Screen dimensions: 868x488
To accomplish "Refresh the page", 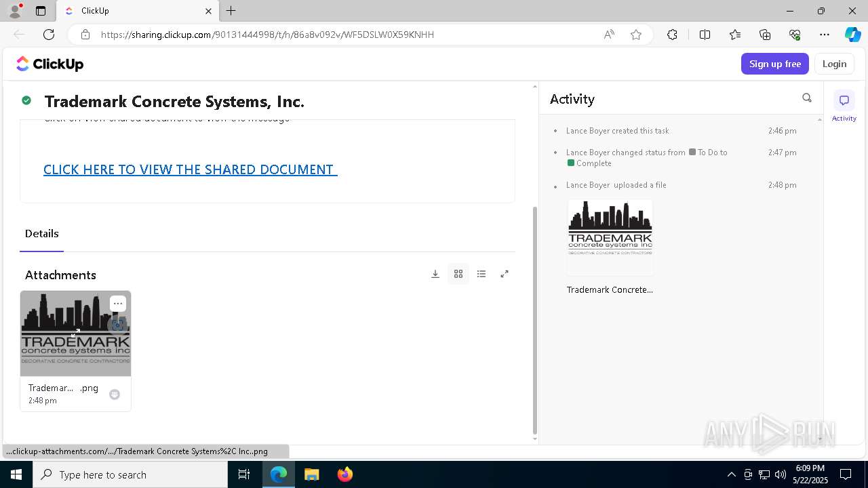I will [x=49, y=35].
